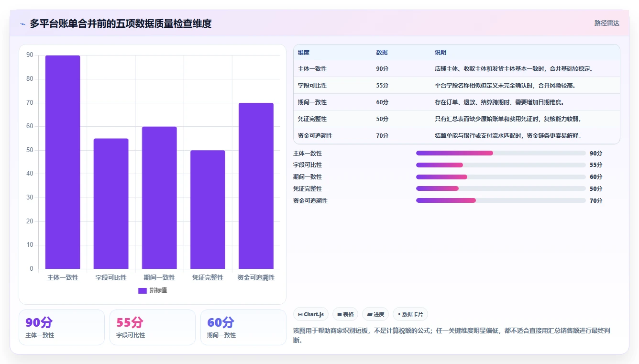The height and width of the screenshot is (364, 639).
Task: Select the 凭证完整性 table row cell
Action: coord(312,119)
